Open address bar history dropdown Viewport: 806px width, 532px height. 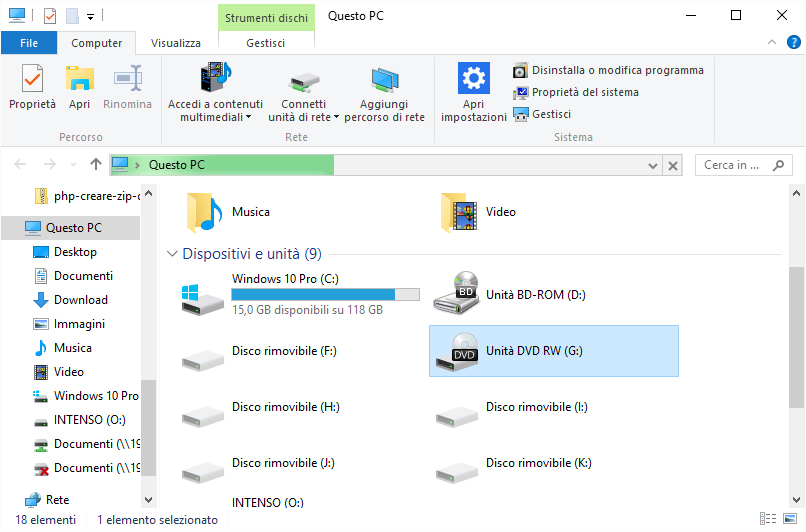(x=653, y=166)
